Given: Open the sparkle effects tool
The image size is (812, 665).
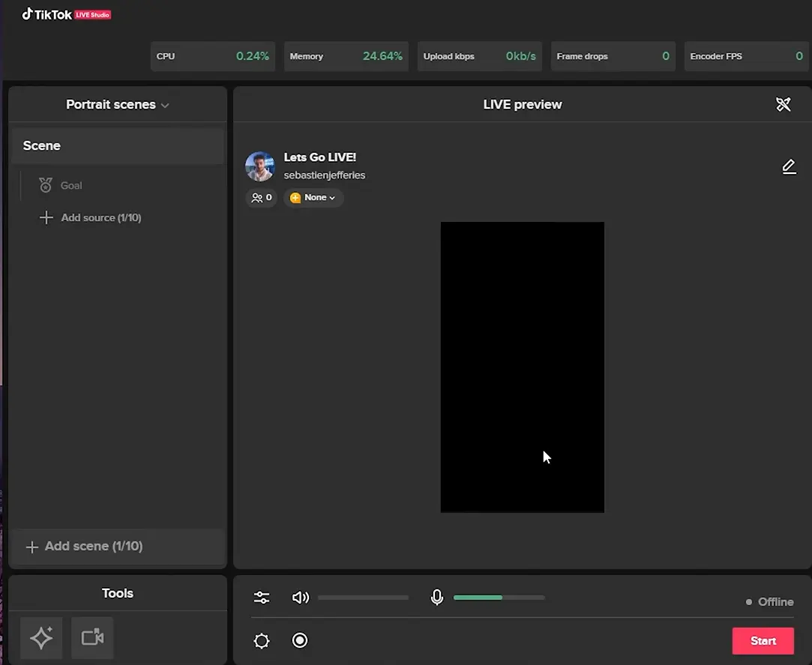Looking at the screenshot, I should (x=41, y=638).
